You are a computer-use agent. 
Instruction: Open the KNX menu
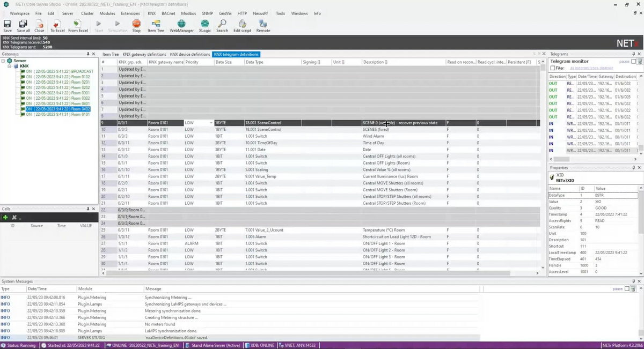[x=152, y=13]
